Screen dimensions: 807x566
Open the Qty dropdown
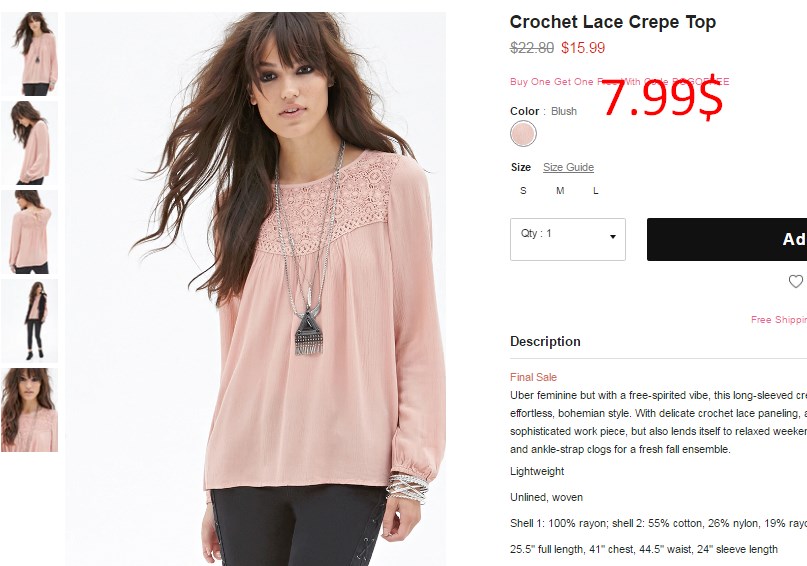point(568,239)
